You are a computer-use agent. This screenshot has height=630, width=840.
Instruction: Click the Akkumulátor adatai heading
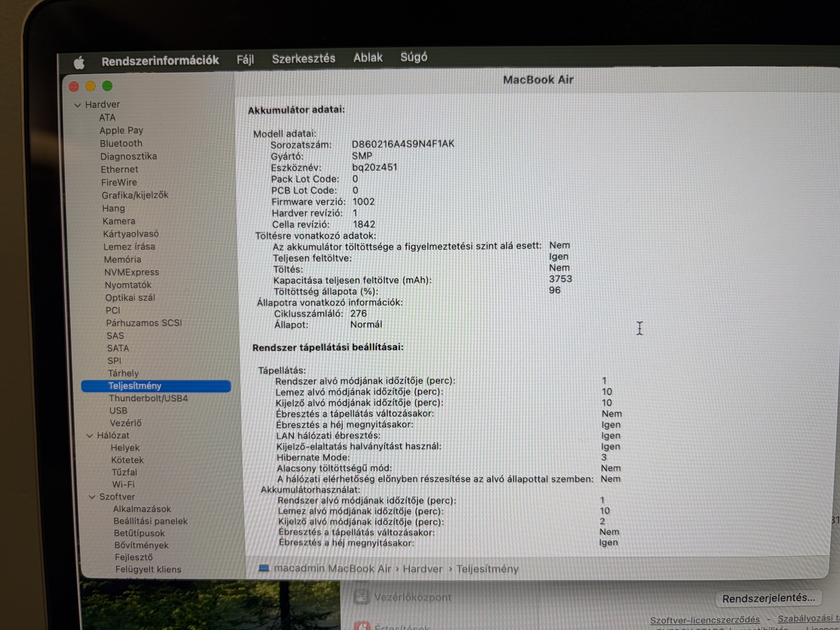coord(296,110)
